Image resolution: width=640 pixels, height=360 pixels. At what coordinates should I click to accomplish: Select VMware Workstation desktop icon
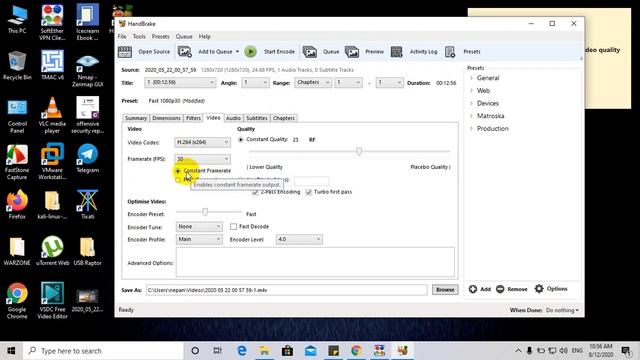52,162
